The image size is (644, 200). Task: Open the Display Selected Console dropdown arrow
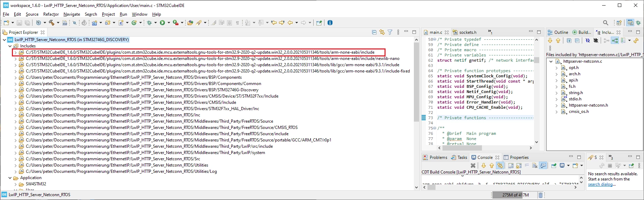tap(568, 166)
